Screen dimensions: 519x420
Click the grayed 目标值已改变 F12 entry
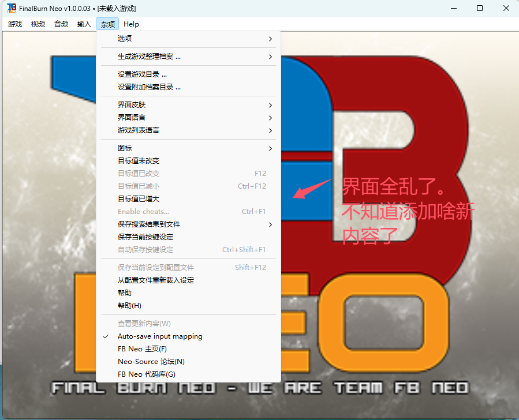[x=188, y=173]
